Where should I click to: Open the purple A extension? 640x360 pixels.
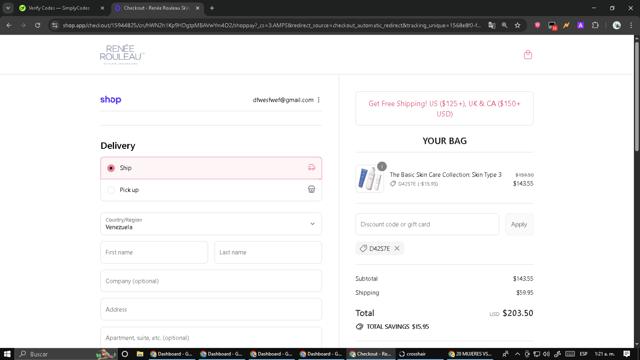pos(580,25)
